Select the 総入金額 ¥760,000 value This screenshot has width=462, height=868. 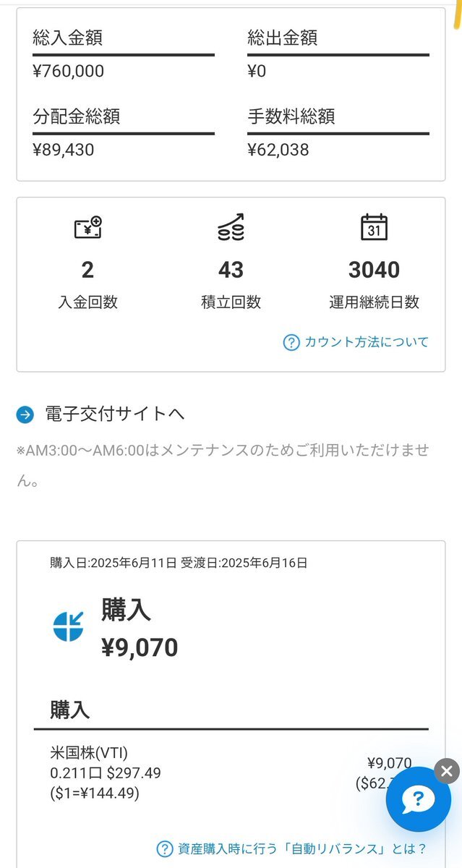tap(69, 71)
